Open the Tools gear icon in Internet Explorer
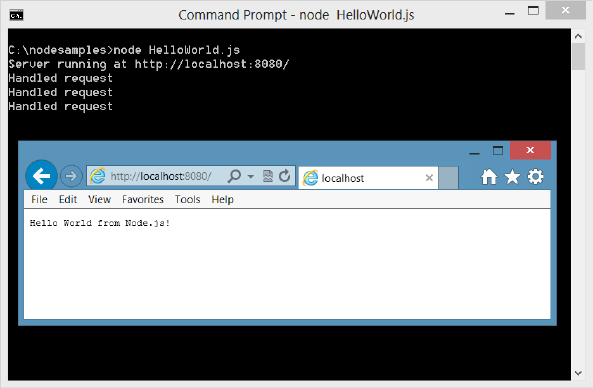 pyautogui.click(x=536, y=177)
